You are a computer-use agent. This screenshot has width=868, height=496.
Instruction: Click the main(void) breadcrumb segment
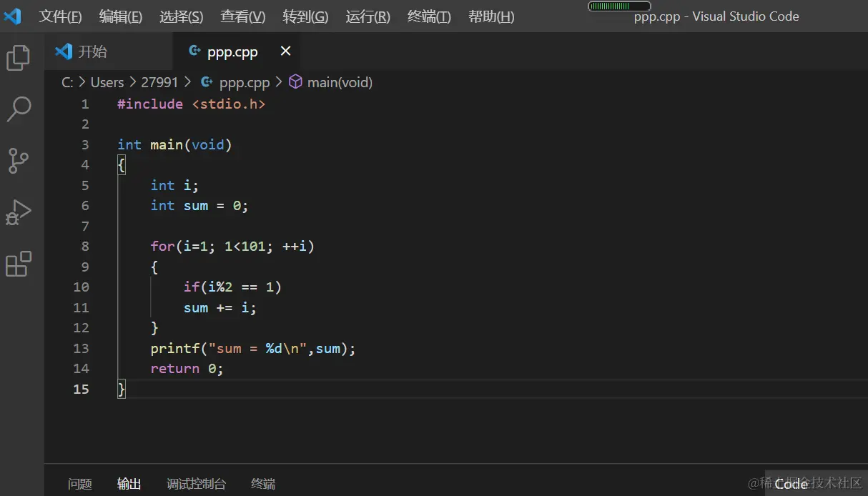340,82
